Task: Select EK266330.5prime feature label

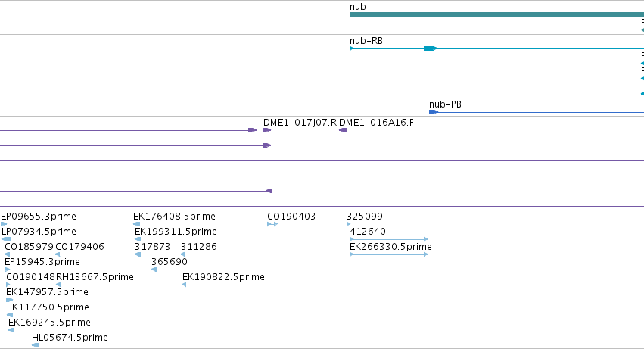Action: (390, 247)
